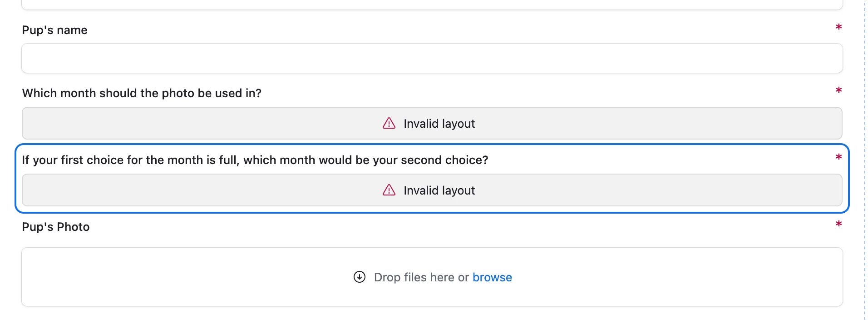
Task: Select the 'Pup's Photo' field label
Action: click(x=55, y=227)
